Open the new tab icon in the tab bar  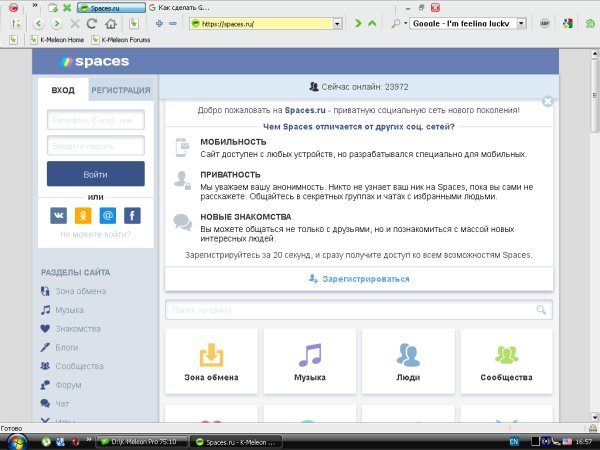point(53,7)
